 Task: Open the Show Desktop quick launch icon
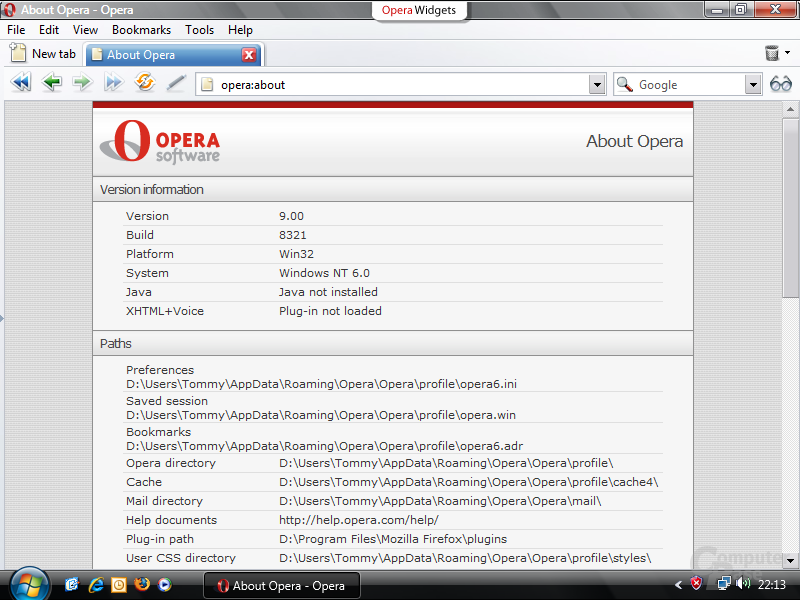pos(72,584)
